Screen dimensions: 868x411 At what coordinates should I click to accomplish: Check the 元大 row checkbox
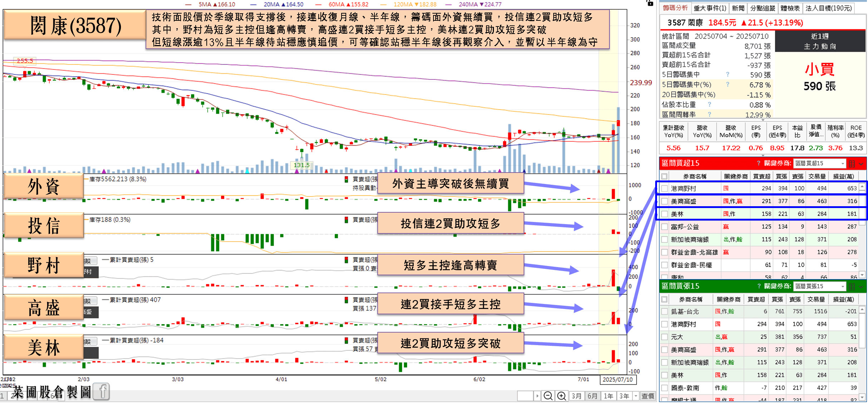[x=665, y=337]
